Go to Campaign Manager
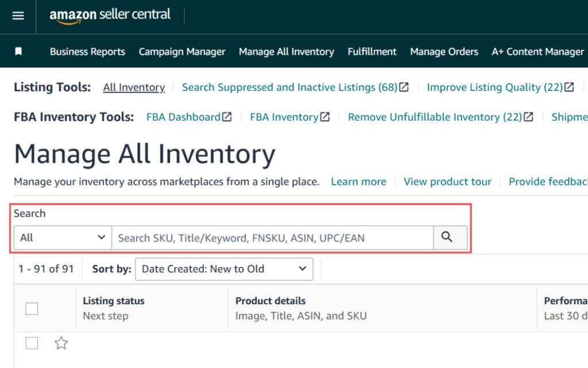This screenshot has width=588, height=368. (182, 52)
